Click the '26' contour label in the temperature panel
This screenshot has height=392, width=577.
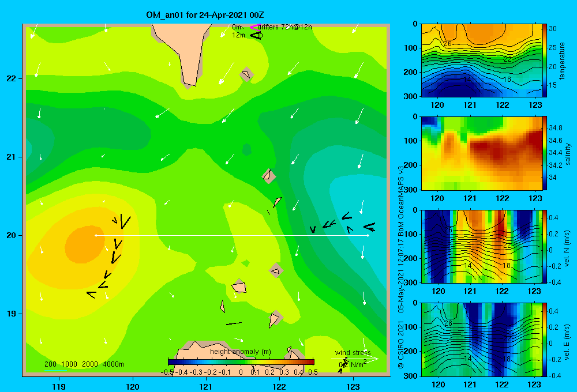pyautogui.click(x=448, y=44)
